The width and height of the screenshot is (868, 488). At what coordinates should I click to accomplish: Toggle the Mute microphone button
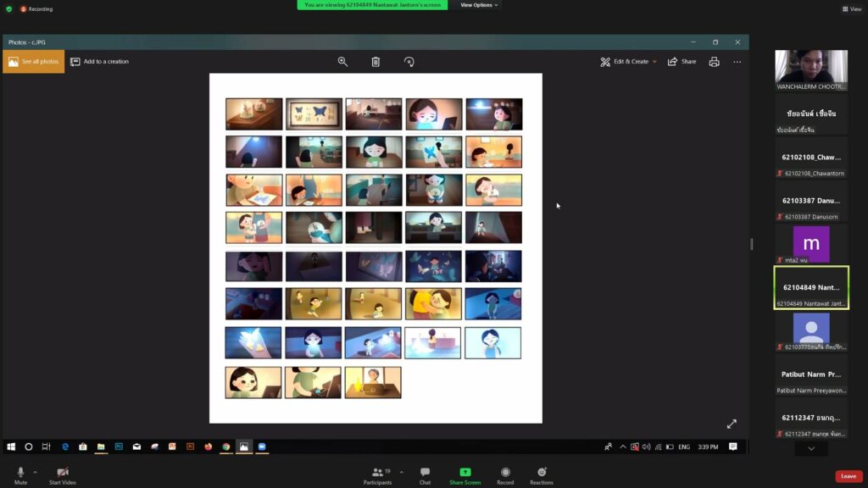pyautogui.click(x=20, y=475)
